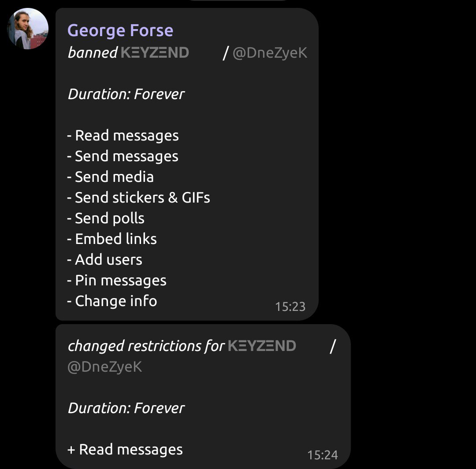The height and width of the screenshot is (469, 476).
Task: Click the 15:23 message timestamp
Action: (x=290, y=307)
